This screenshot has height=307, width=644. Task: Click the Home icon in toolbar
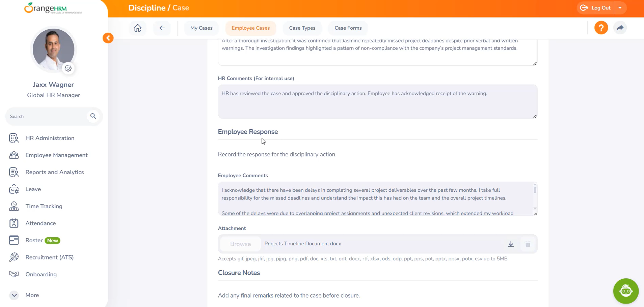click(137, 28)
